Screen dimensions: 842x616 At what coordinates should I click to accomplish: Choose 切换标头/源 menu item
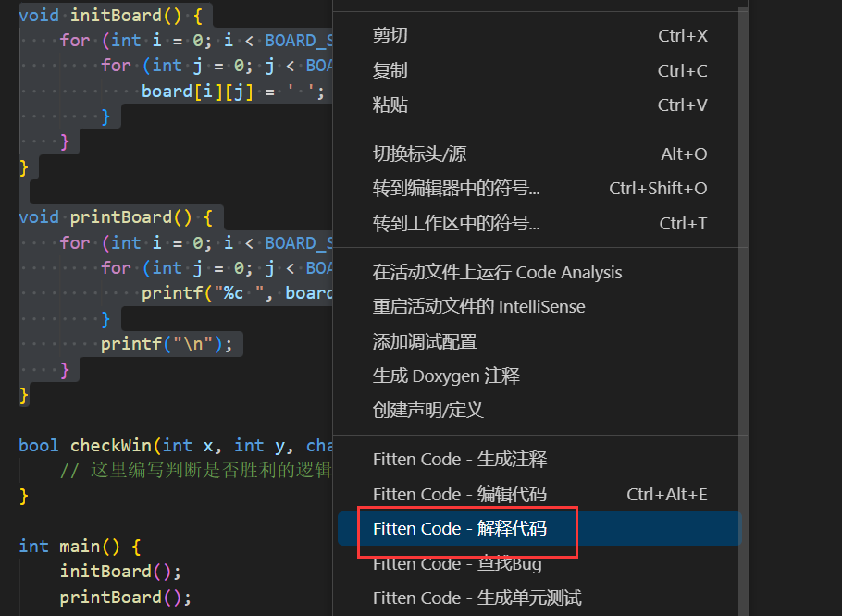click(539, 154)
